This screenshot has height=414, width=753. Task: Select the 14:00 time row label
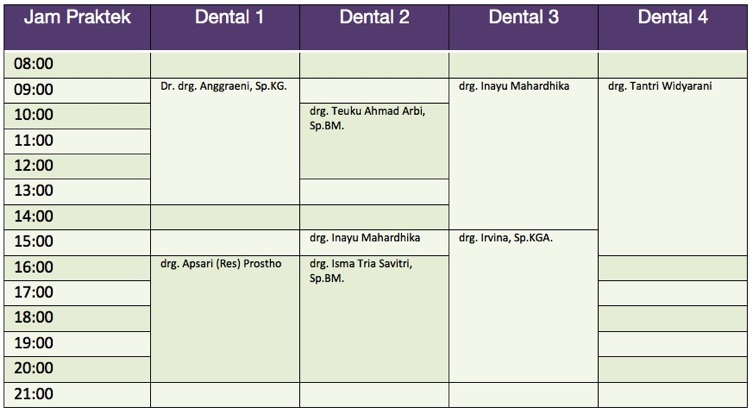click(34, 216)
